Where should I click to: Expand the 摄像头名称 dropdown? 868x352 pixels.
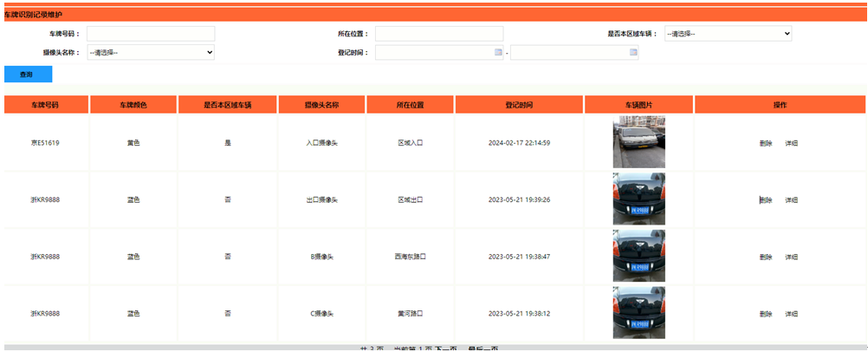point(151,53)
